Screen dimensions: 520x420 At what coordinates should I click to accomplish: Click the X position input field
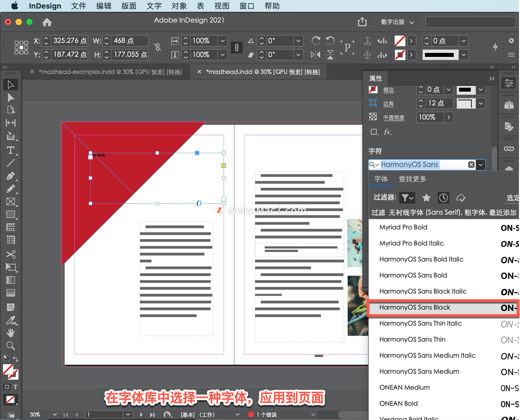click(x=70, y=41)
